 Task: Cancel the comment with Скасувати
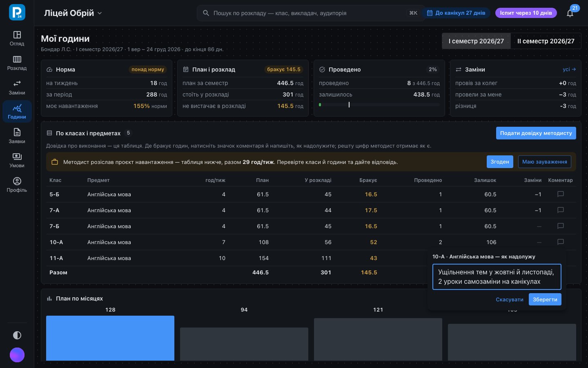click(510, 300)
